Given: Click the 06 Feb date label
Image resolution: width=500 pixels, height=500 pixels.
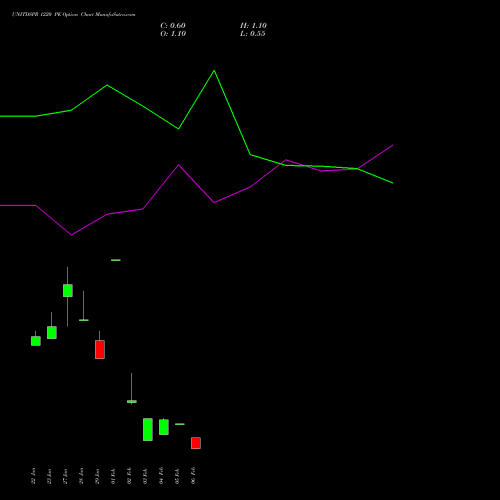Looking at the screenshot, I should 193,476.
